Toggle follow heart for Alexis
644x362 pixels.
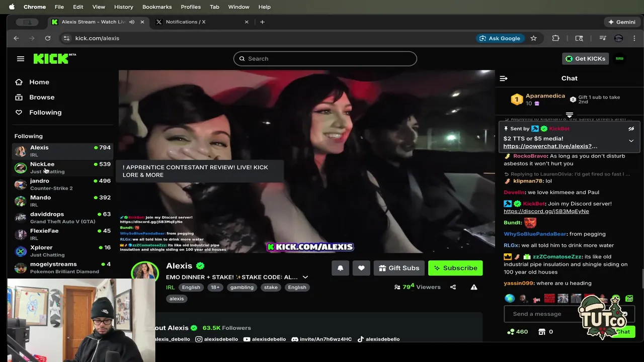point(361,268)
